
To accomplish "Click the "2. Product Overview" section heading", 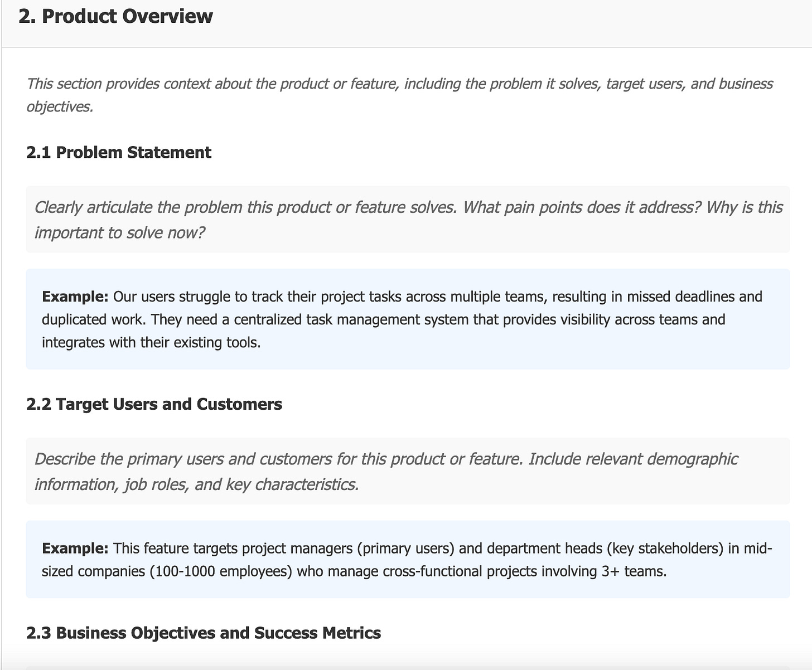I will point(115,16).
